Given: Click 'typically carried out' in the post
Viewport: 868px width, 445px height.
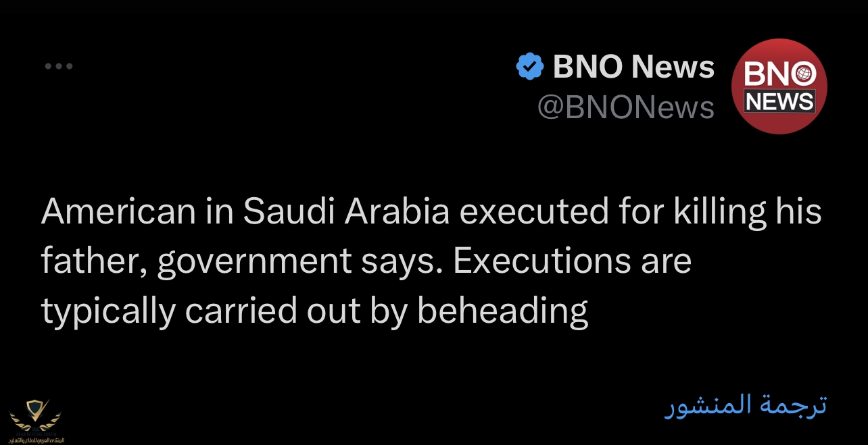Looking at the screenshot, I should point(201,312).
